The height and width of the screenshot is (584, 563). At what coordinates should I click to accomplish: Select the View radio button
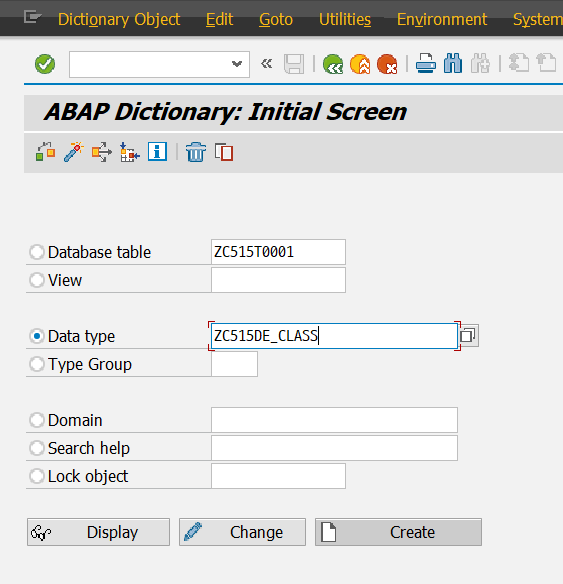point(37,280)
